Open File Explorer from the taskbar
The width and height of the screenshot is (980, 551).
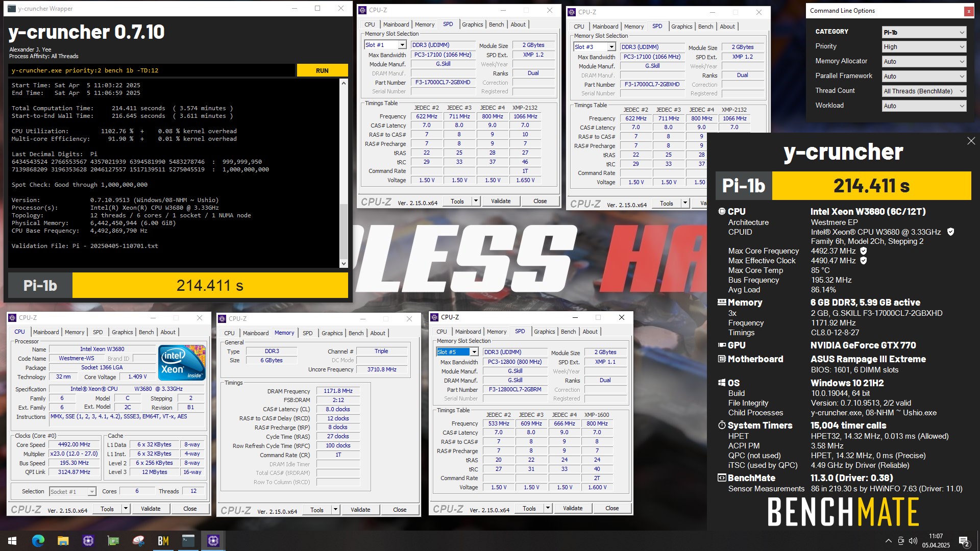point(63,541)
